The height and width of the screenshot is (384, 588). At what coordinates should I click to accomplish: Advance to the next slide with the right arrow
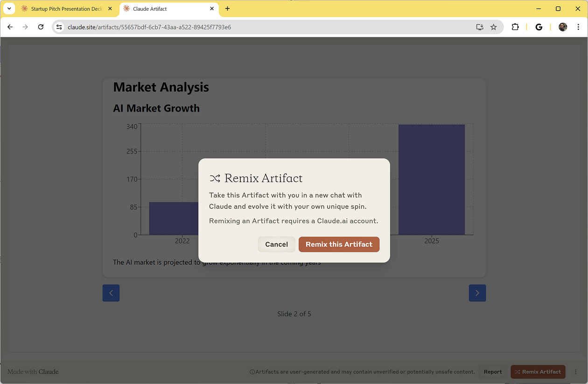tap(477, 293)
